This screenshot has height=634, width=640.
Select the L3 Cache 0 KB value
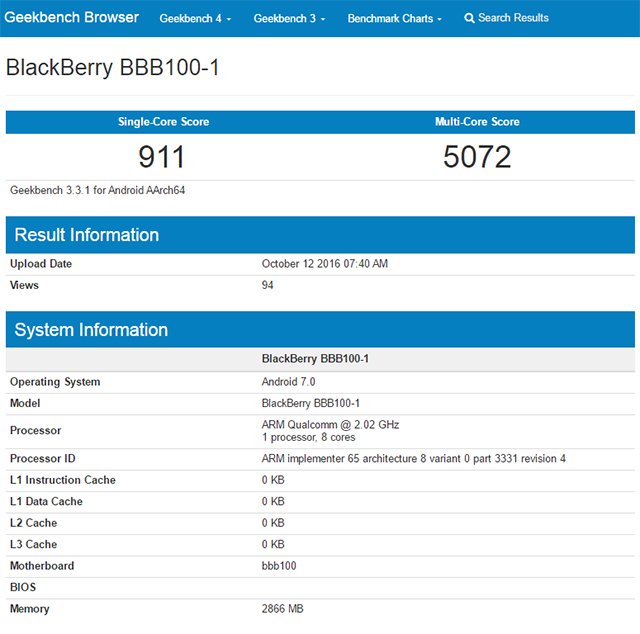pos(273,545)
